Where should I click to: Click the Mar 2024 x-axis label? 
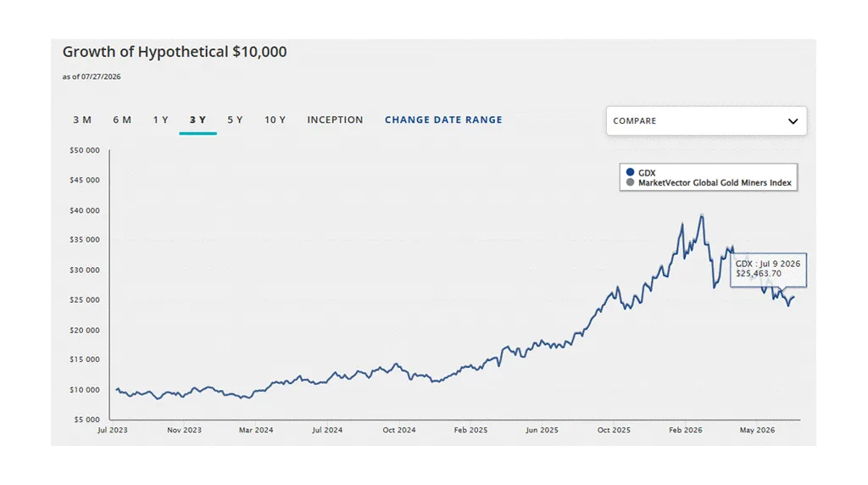pyautogui.click(x=256, y=430)
